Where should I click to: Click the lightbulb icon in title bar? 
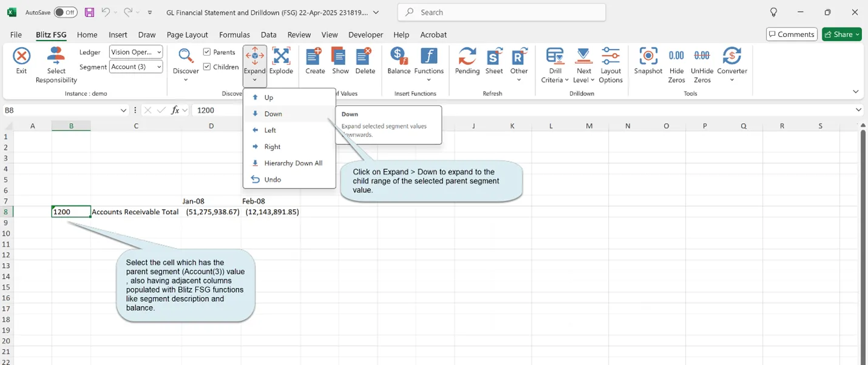pos(773,12)
